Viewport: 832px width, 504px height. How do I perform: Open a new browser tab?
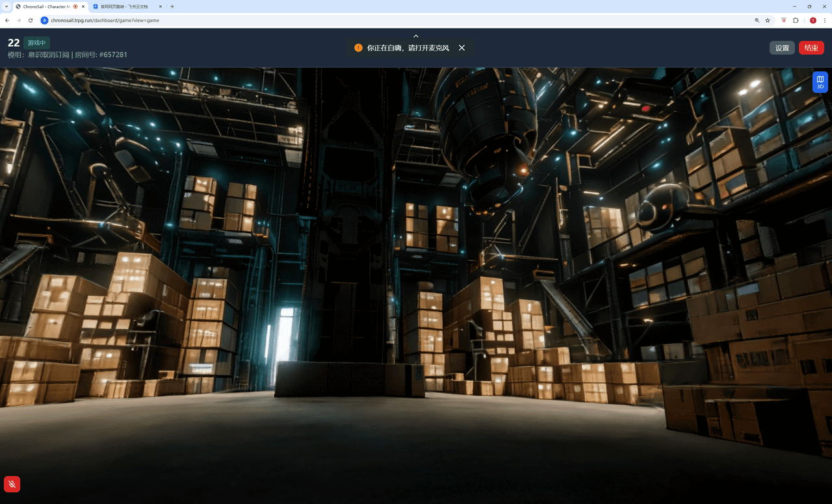[172, 6]
